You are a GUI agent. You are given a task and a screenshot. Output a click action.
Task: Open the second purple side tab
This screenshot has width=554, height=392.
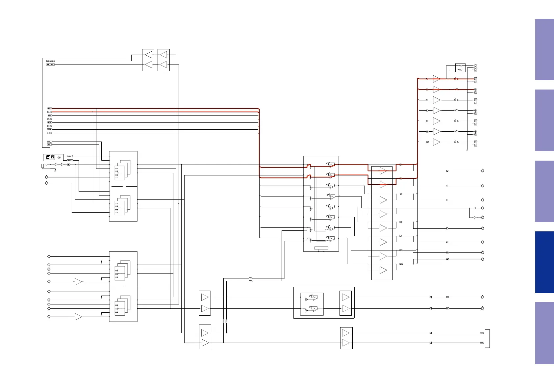(x=544, y=120)
